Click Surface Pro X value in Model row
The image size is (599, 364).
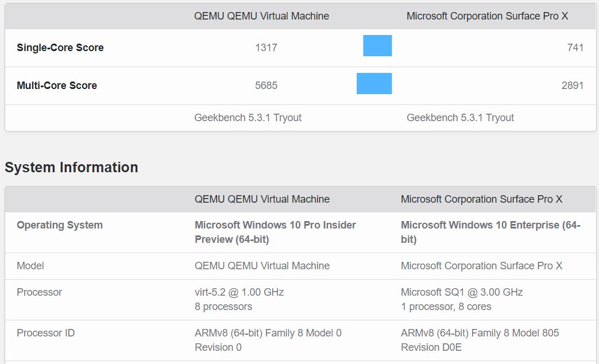pos(481,266)
